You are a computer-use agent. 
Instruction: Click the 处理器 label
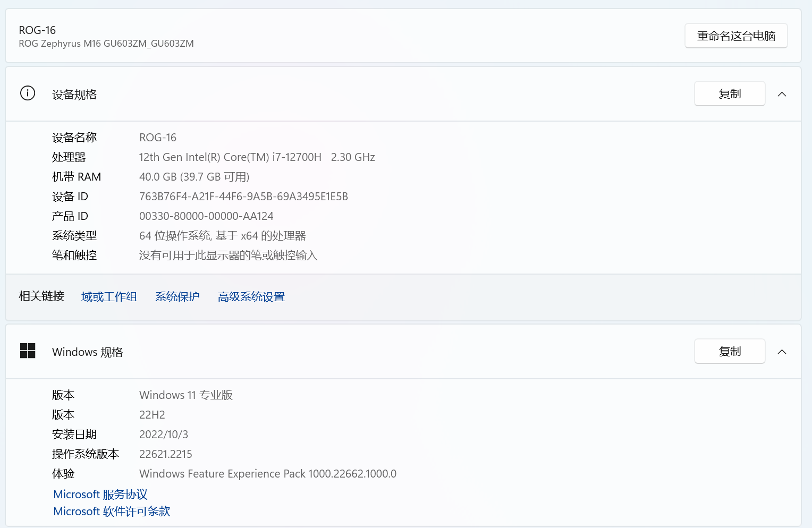coord(69,157)
